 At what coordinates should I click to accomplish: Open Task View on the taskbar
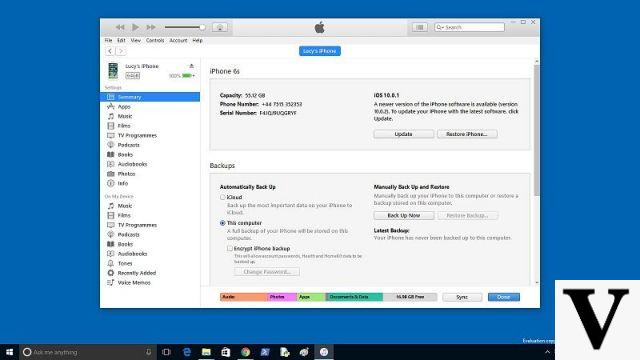(166, 352)
